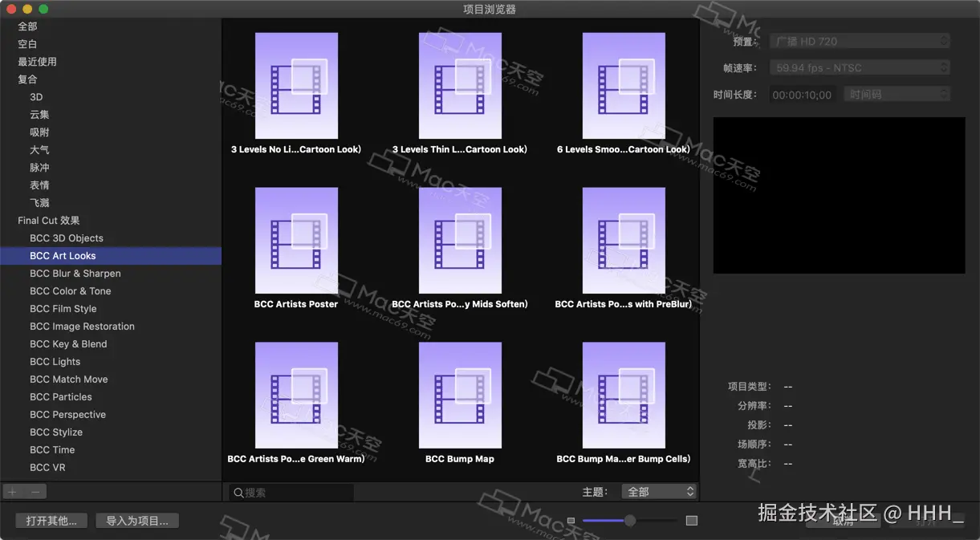Select BCC Art Looks in sidebar
Viewport: 980px width, 540px height.
[x=111, y=256]
